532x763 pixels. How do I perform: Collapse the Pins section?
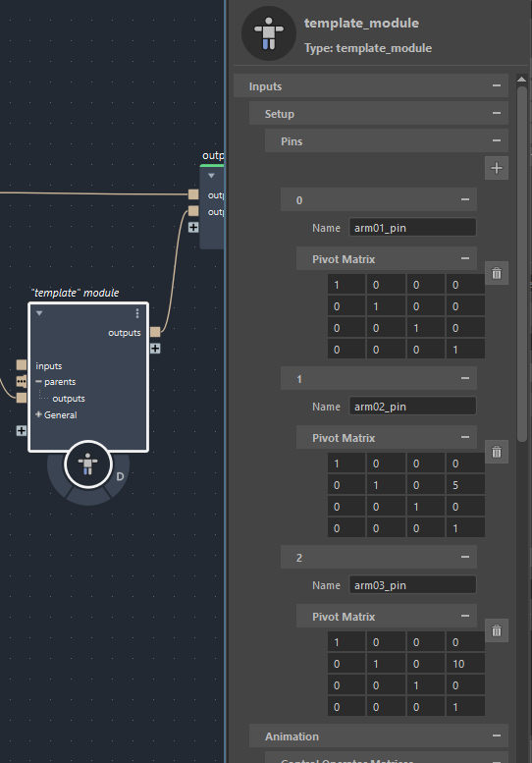[x=496, y=140]
